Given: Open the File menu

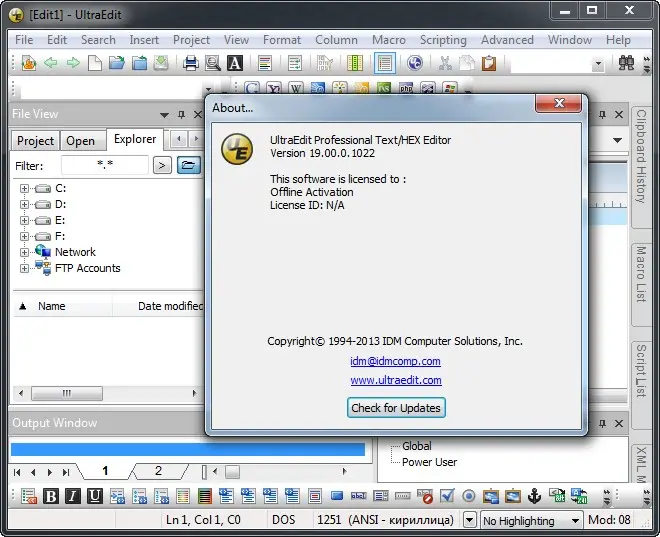Looking at the screenshot, I should 24,40.
